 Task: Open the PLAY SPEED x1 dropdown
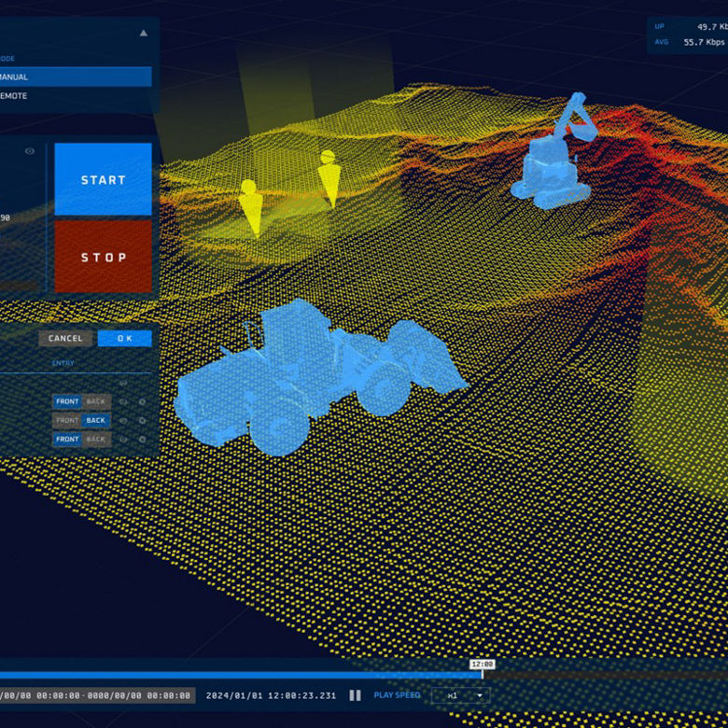460,695
